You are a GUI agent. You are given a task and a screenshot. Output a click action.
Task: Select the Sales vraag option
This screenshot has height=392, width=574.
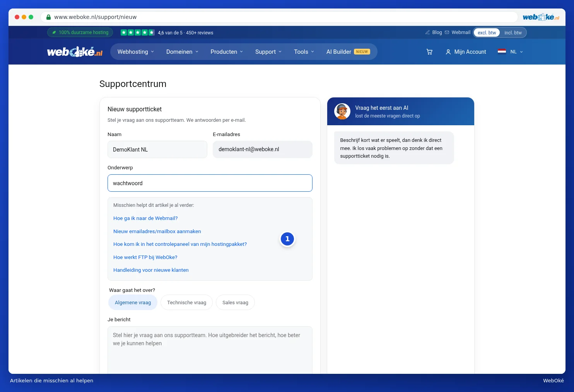click(235, 303)
